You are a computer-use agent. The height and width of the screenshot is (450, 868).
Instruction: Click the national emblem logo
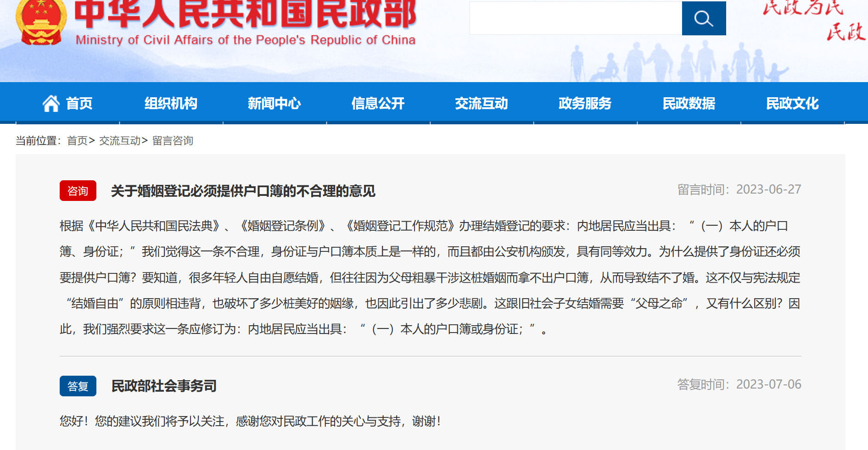pyautogui.click(x=40, y=22)
